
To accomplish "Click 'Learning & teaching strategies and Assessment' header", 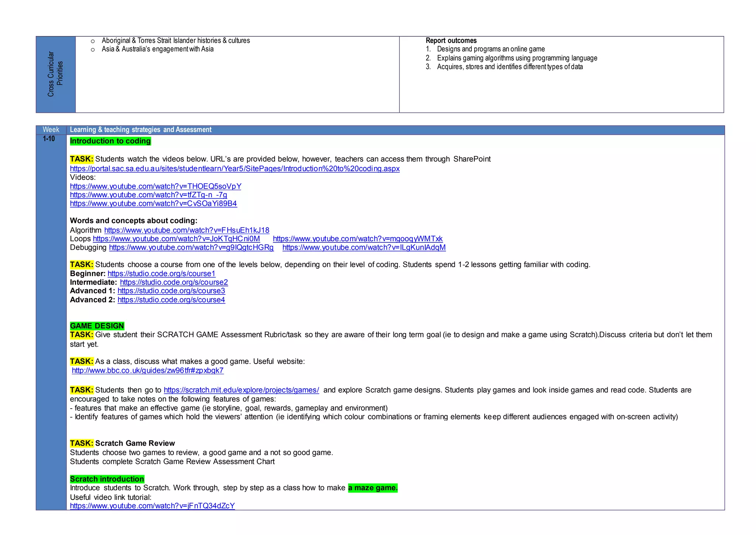I will tap(141, 130).
